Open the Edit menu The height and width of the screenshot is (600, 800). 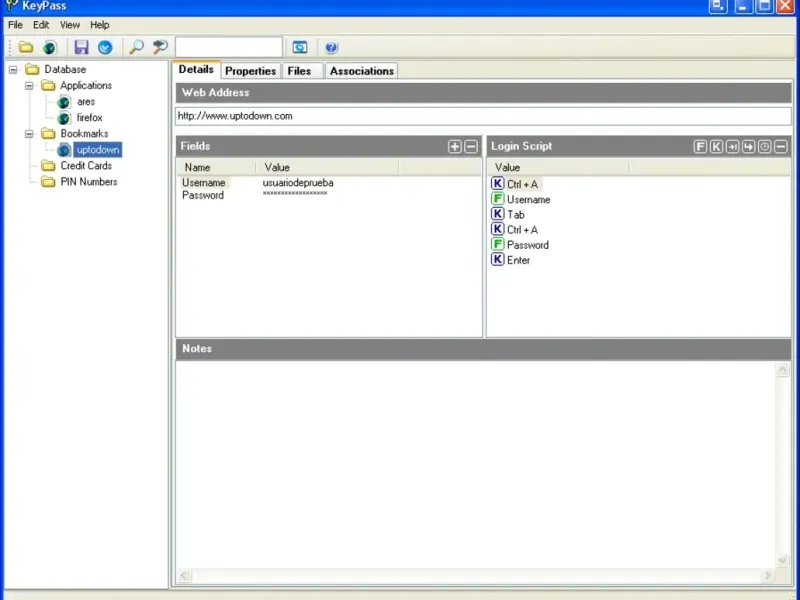click(41, 25)
